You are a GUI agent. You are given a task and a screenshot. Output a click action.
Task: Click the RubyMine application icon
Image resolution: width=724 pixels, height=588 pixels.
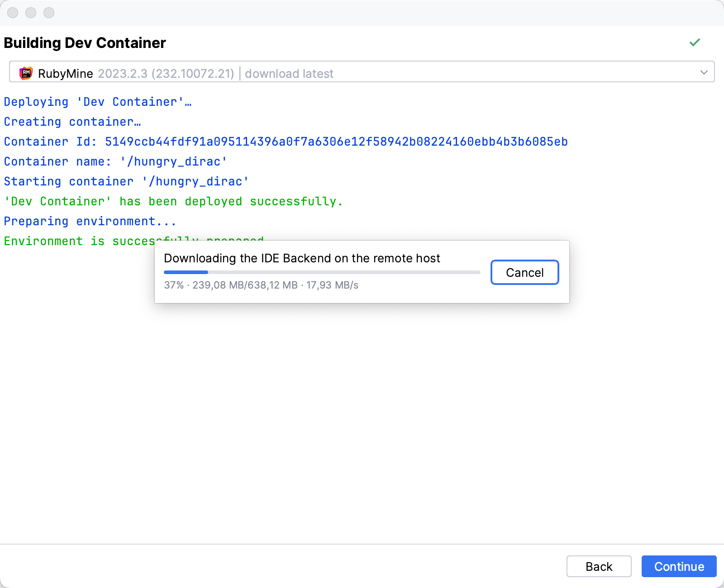point(26,73)
